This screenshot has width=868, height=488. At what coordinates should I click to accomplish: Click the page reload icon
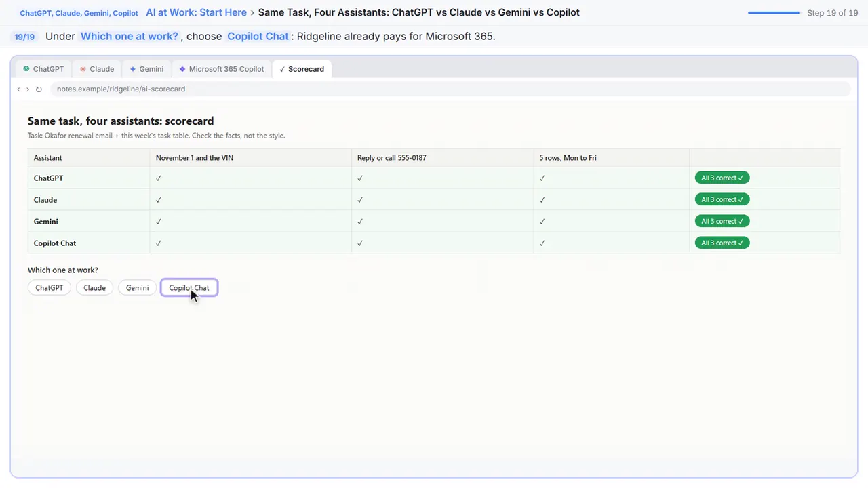coord(39,89)
